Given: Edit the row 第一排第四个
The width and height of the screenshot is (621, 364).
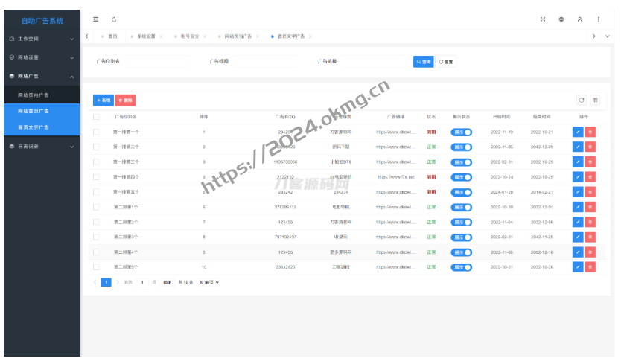Looking at the screenshot, I should pyautogui.click(x=578, y=177).
